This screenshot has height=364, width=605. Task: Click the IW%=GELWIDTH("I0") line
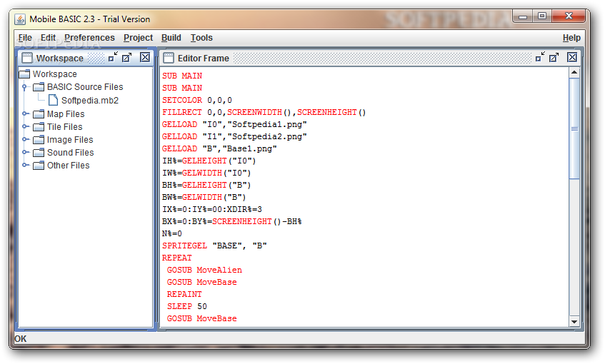pos(206,173)
